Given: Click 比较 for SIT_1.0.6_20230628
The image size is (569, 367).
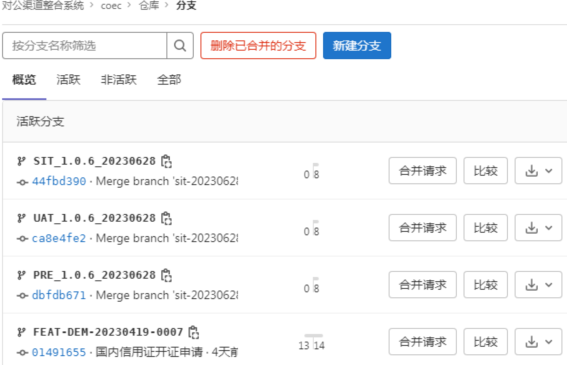Looking at the screenshot, I should (486, 171).
